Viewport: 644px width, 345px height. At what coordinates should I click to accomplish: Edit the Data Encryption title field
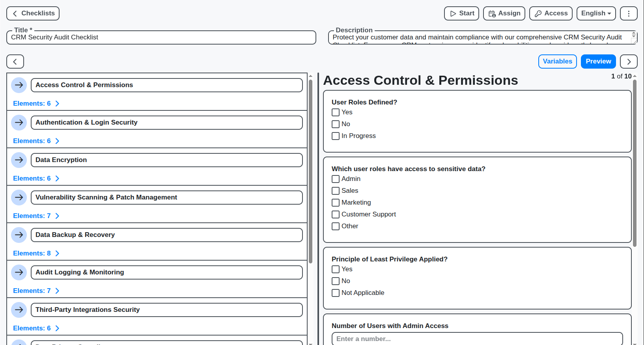[x=167, y=160]
